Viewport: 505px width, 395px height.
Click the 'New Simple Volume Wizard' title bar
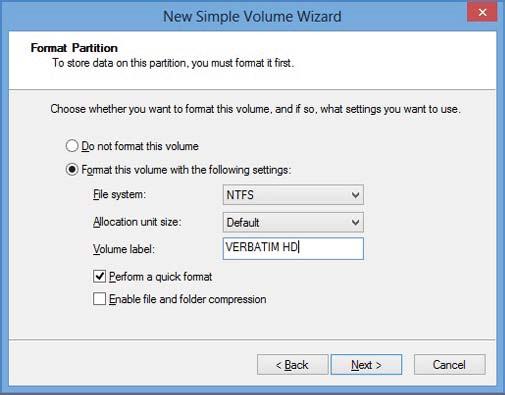(252, 16)
